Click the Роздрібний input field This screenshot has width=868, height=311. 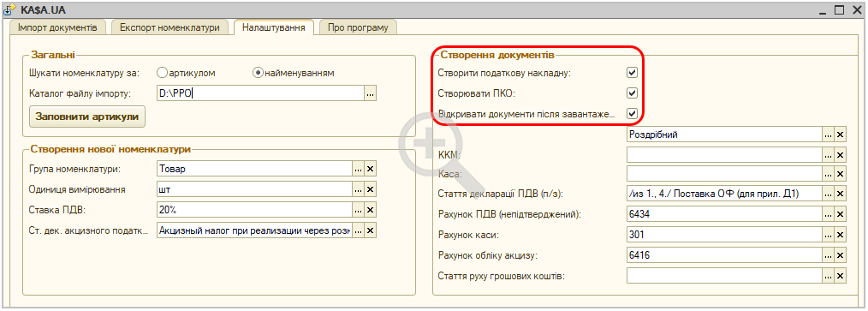pos(724,135)
